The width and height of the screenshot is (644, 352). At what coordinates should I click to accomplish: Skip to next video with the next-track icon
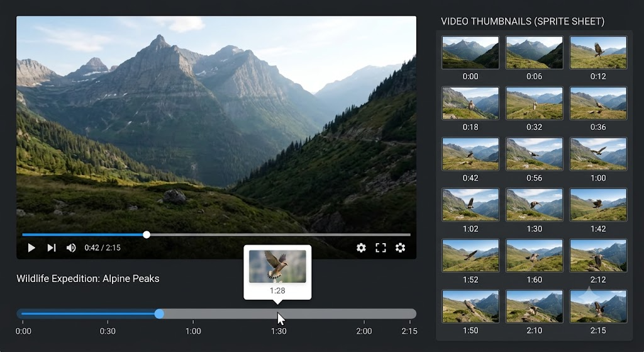pyautogui.click(x=52, y=247)
